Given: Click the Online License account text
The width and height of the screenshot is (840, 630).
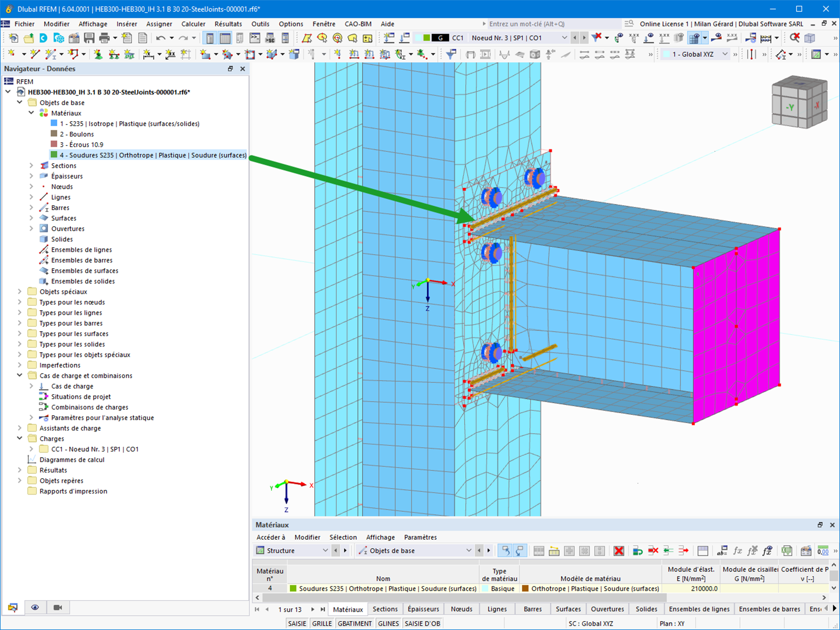Looking at the screenshot, I should [x=721, y=24].
